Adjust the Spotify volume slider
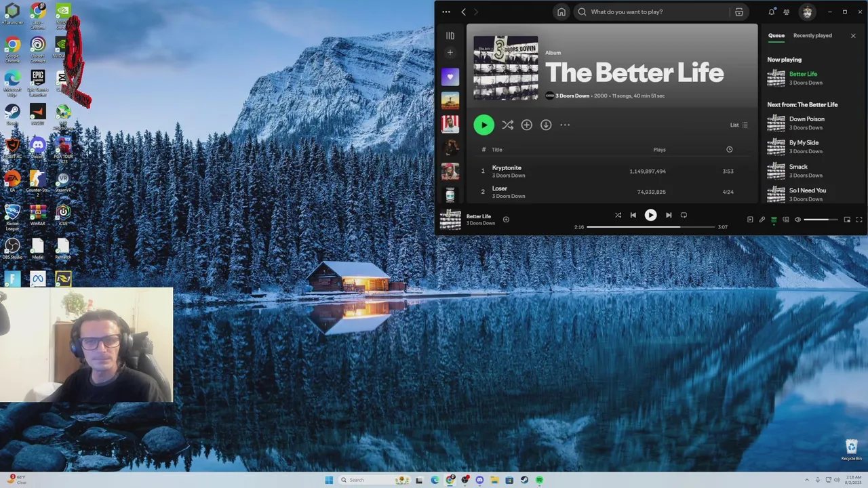The image size is (868, 488). click(821, 220)
